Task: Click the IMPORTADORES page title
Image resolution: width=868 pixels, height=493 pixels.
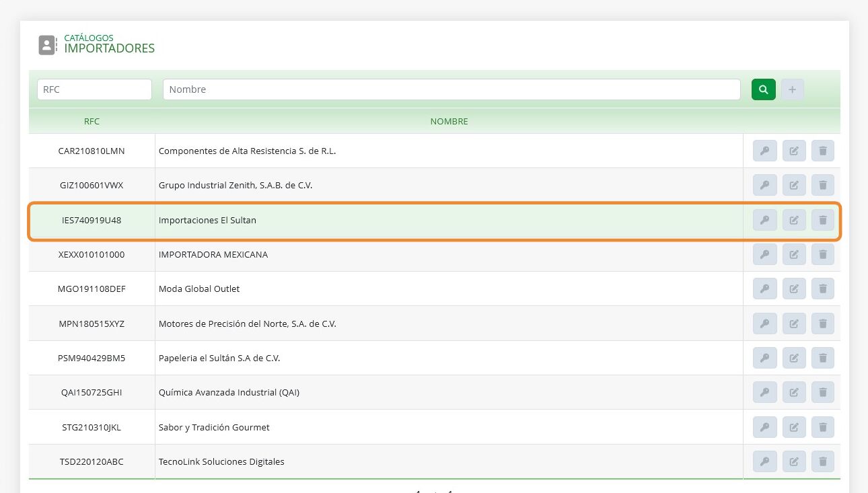Action: click(x=110, y=48)
